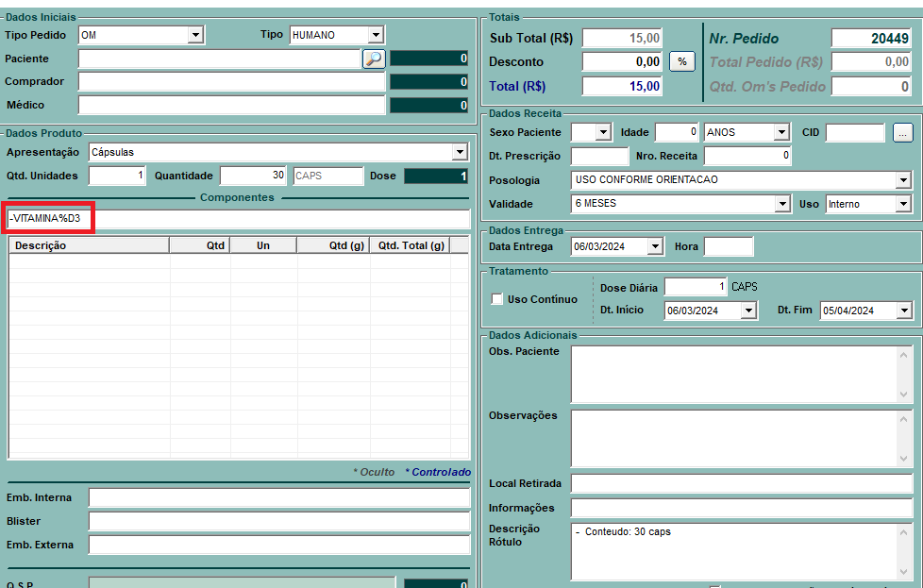Click the Médico input field
This screenshot has height=588, width=923.
(x=231, y=105)
